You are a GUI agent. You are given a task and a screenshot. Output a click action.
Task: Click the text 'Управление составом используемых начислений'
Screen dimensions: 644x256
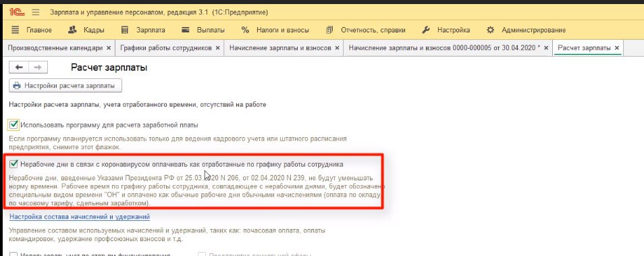pyautogui.click(x=167, y=234)
